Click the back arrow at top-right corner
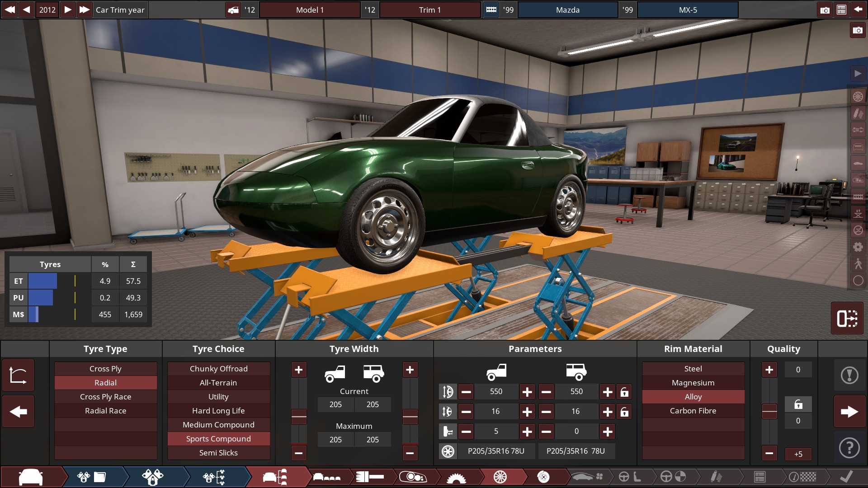Screen dimensions: 868x488 (858, 9)
